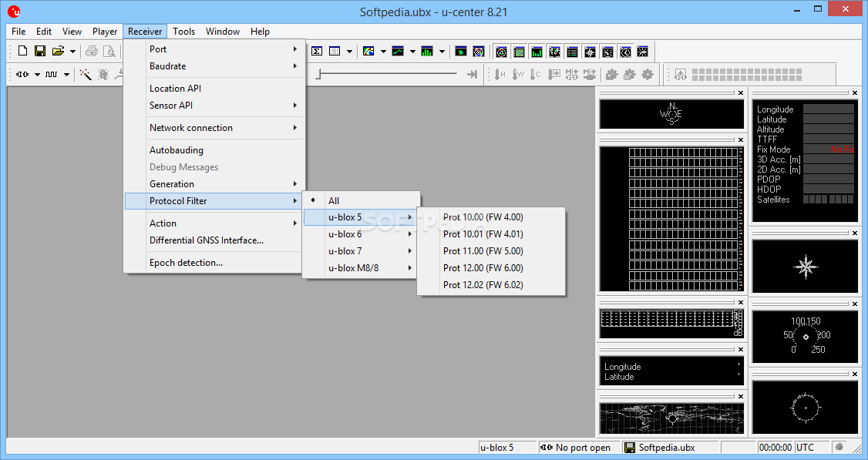Toggle satellite position docking window button
The width and height of the screenshot is (868, 460).
pos(502,52)
